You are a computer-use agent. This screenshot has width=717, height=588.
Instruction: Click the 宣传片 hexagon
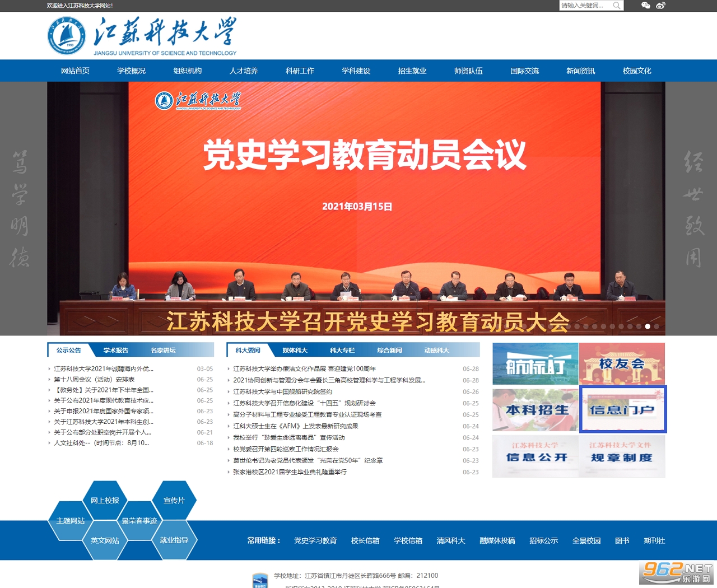(174, 500)
